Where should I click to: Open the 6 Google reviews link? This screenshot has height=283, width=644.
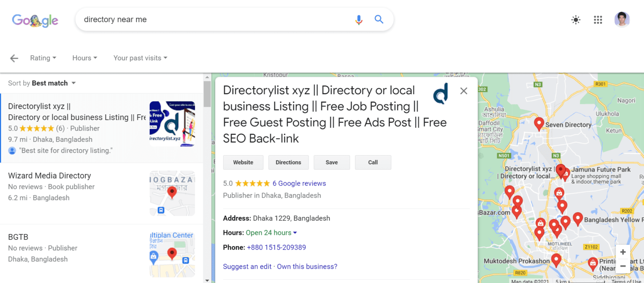(x=299, y=183)
